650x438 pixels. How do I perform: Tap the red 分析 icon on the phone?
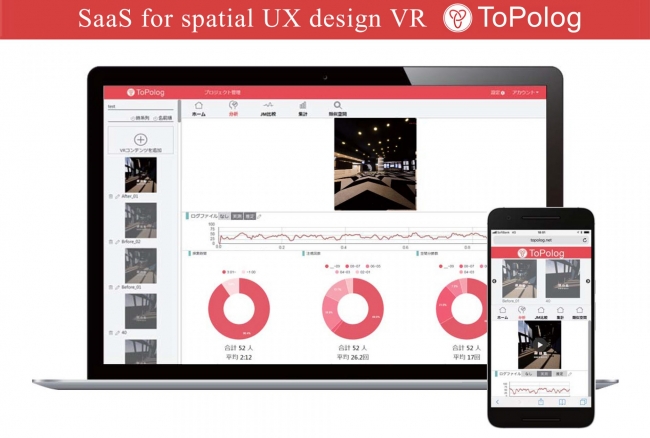(x=522, y=310)
